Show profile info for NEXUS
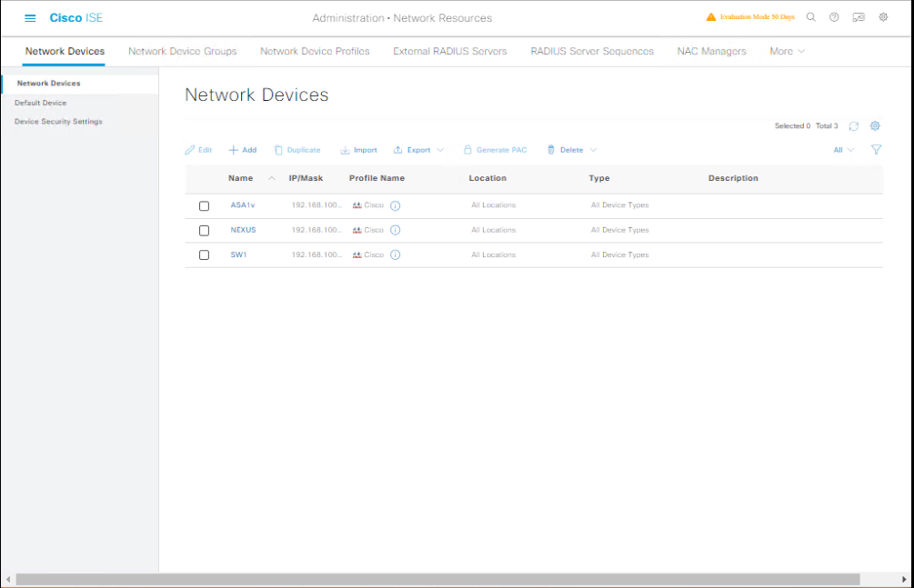Screen dimensions: 914x588 [x=396, y=230]
